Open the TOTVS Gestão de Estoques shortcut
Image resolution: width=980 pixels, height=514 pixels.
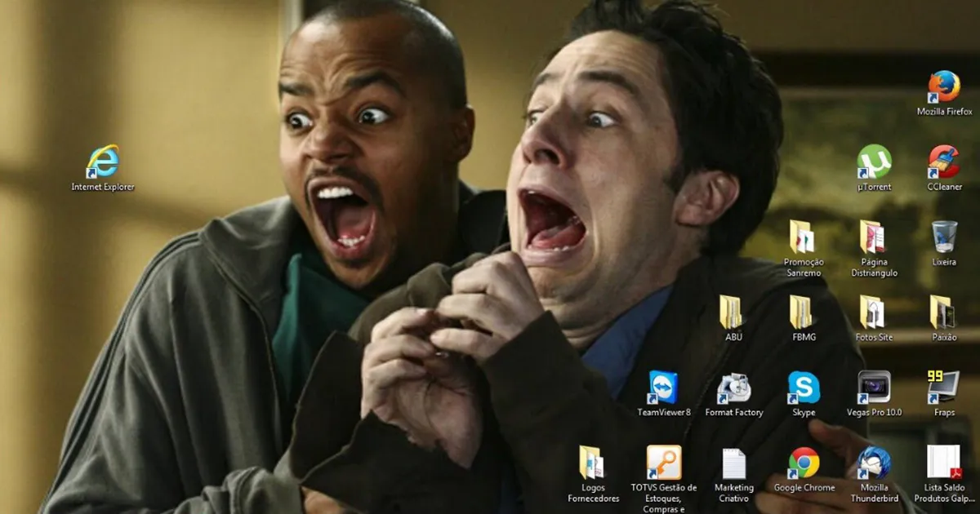click(663, 479)
